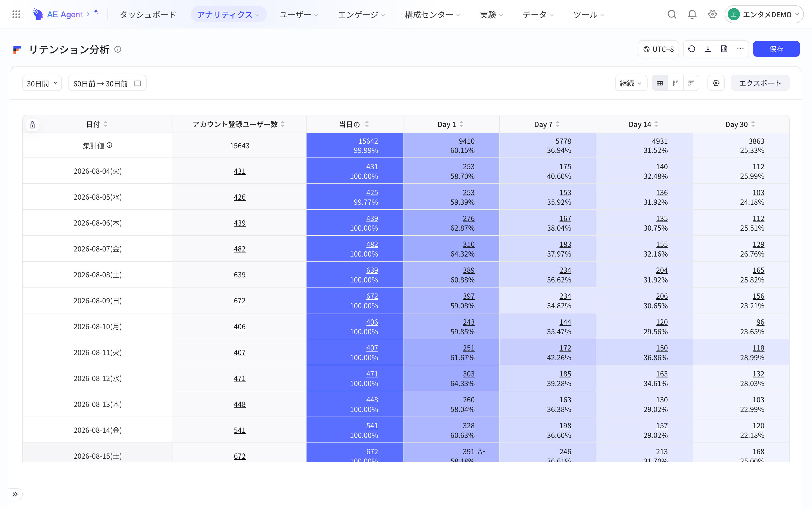Viewport: 812px width, 508px height.
Task: Open the app launcher grid icon
Action: 16,14
